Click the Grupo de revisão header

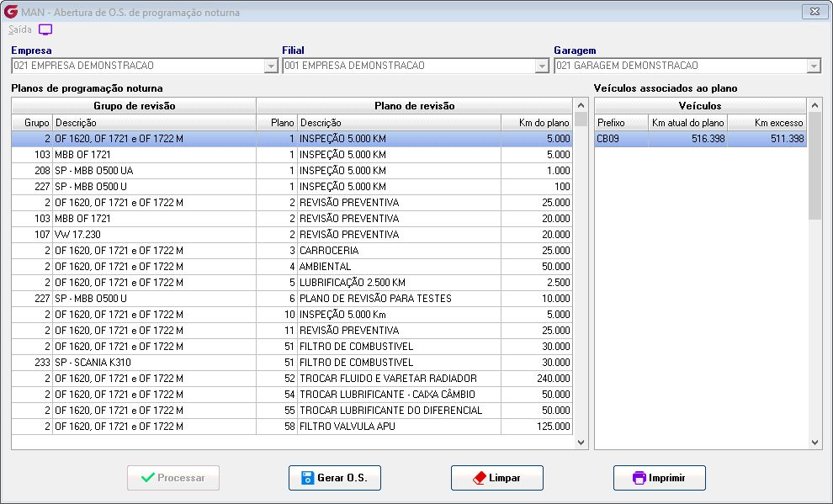[134, 106]
